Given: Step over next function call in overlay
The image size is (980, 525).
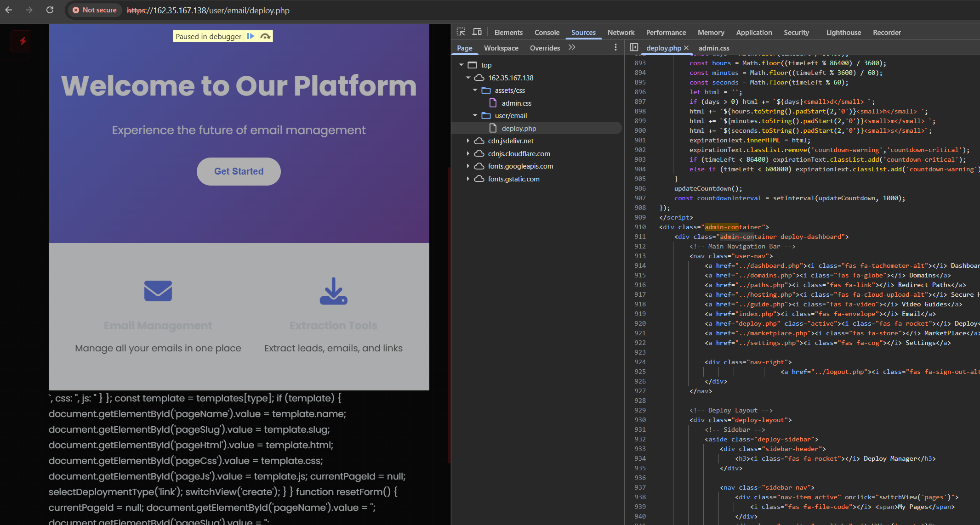Looking at the screenshot, I should pyautogui.click(x=265, y=36).
